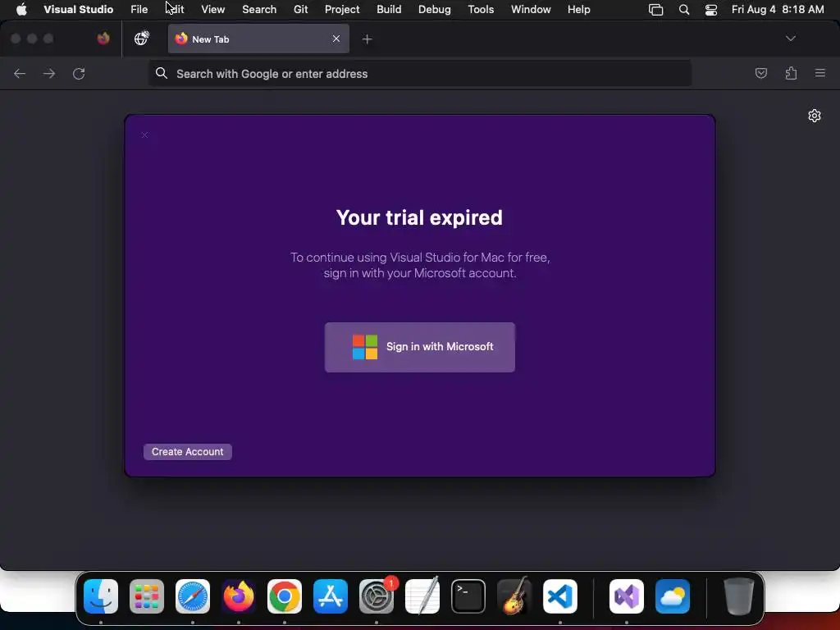Open a new browser tab with plus
The image size is (840, 630).
(367, 39)
